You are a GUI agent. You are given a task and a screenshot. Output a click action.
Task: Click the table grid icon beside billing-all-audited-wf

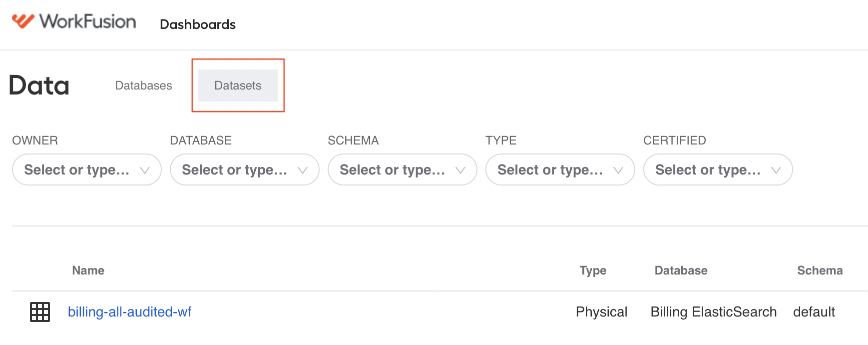click(x=40, y=312)
